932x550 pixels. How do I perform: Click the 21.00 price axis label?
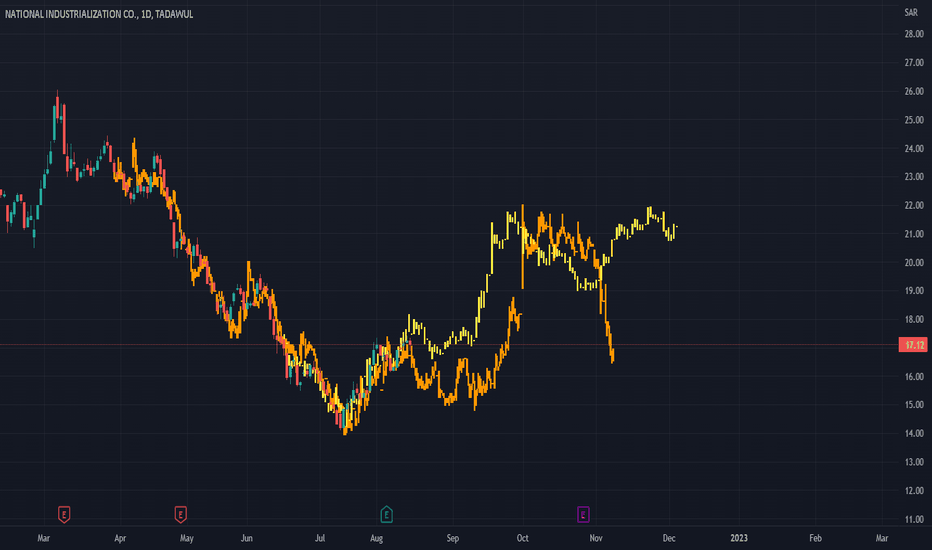(x=914, y=234)
